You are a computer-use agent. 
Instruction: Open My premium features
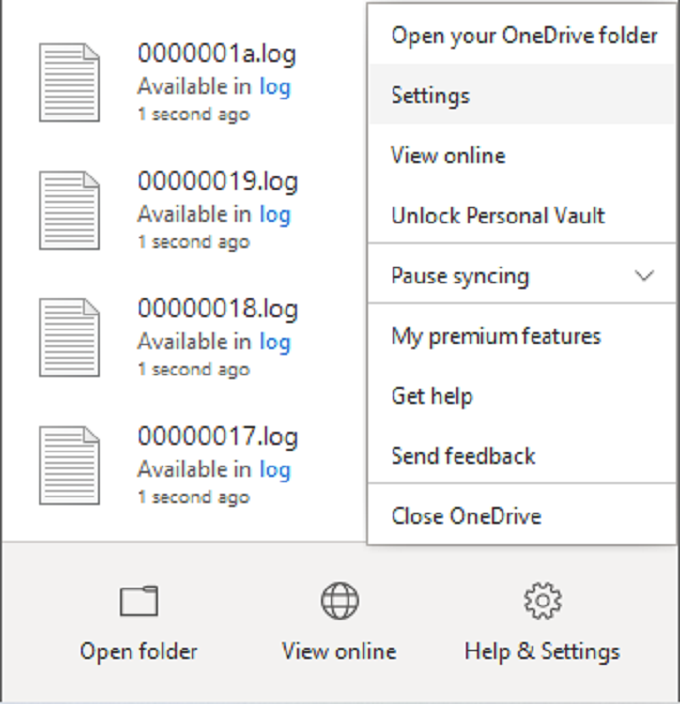pos(522,336)
